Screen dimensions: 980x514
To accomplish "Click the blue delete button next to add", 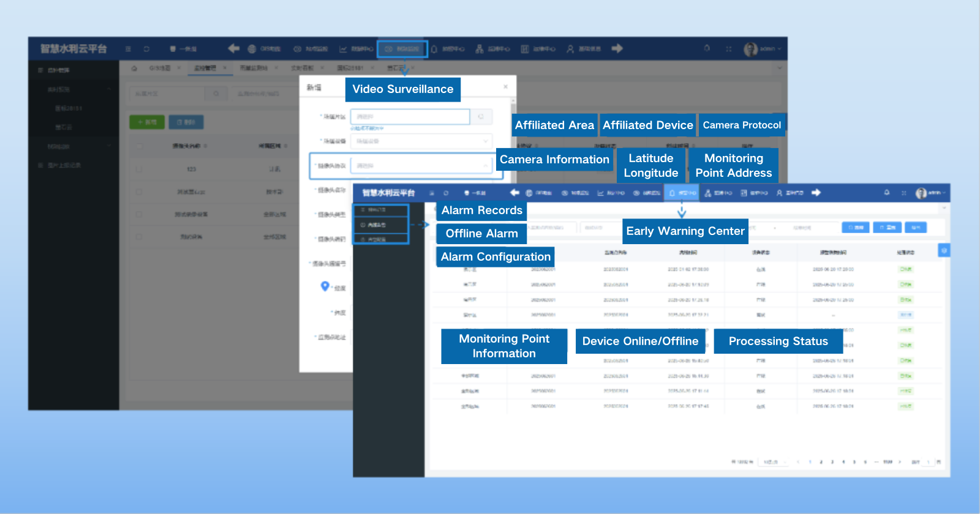I will (186, 122).
